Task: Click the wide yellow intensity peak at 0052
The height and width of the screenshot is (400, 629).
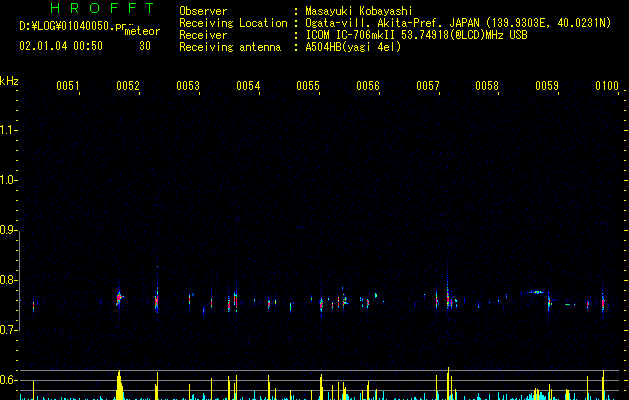Action: (120, 385)
